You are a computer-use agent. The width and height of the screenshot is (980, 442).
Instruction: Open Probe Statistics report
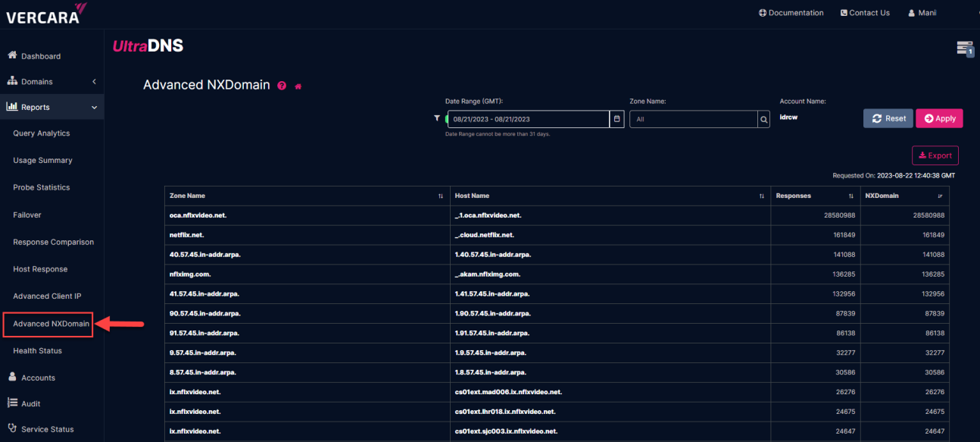(x=42, y=187)
